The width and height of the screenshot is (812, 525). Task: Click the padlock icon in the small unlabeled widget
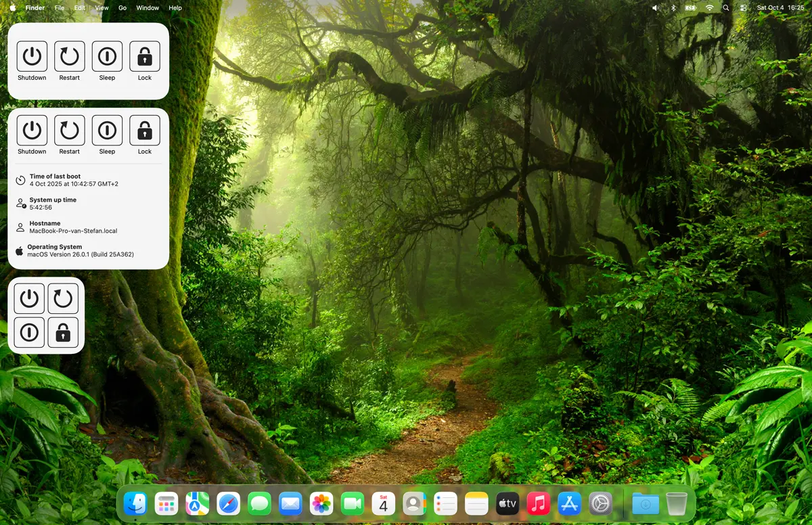[x=63, y=332]
